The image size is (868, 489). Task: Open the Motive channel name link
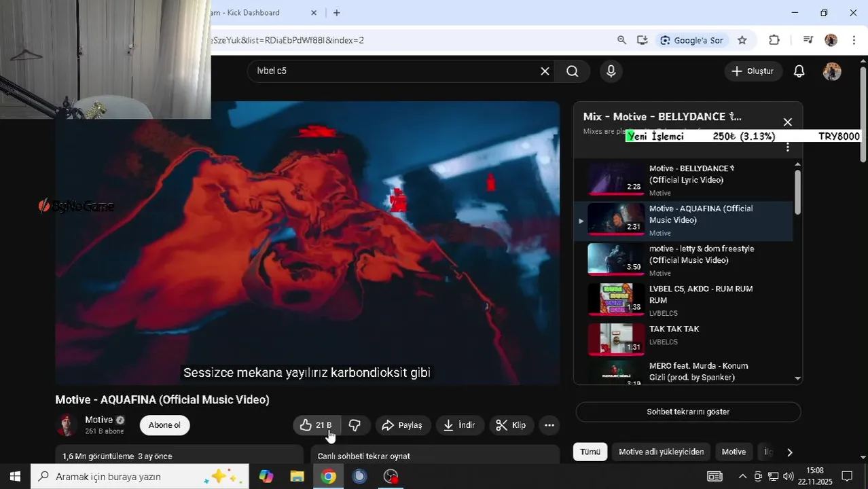pos(98,420)
